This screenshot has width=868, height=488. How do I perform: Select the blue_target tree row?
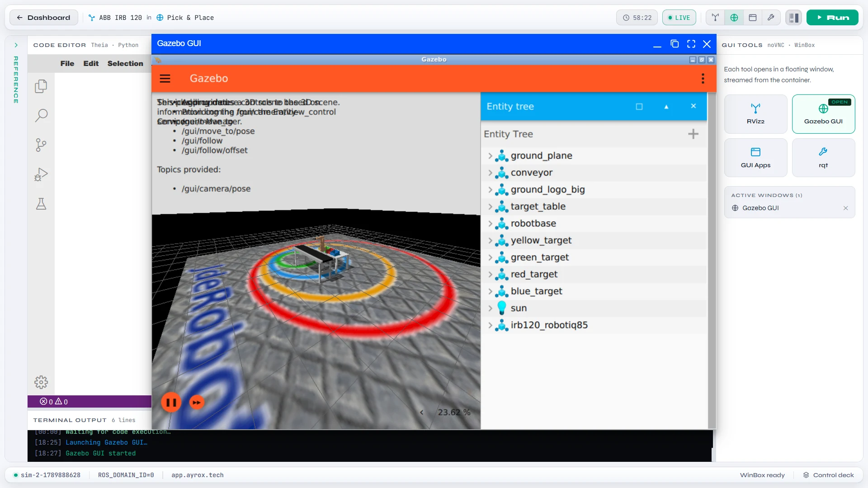(594, 291)
